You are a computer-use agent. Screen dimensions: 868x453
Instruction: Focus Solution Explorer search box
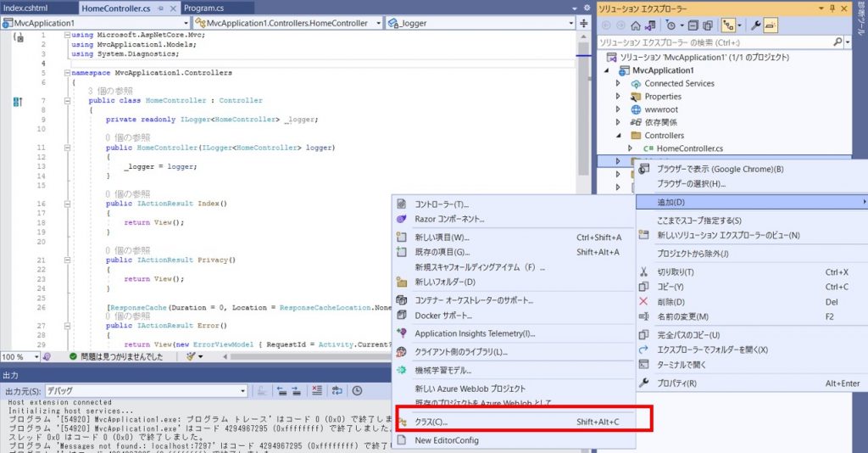(x=714, y=42)
